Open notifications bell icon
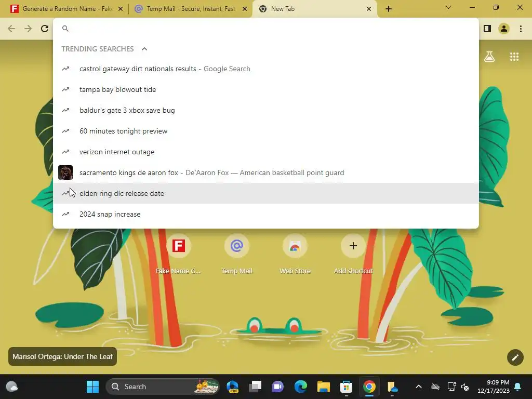The image size is (532, 399). tap(518, 387)
